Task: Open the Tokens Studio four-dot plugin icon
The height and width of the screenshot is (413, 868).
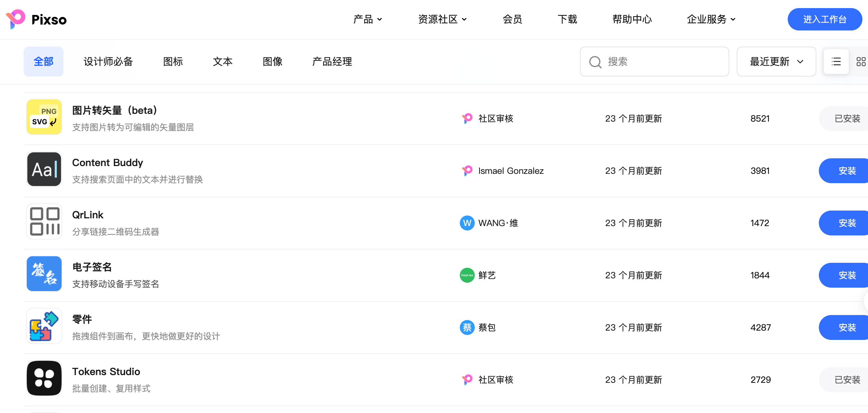Action: pos(44,378)
